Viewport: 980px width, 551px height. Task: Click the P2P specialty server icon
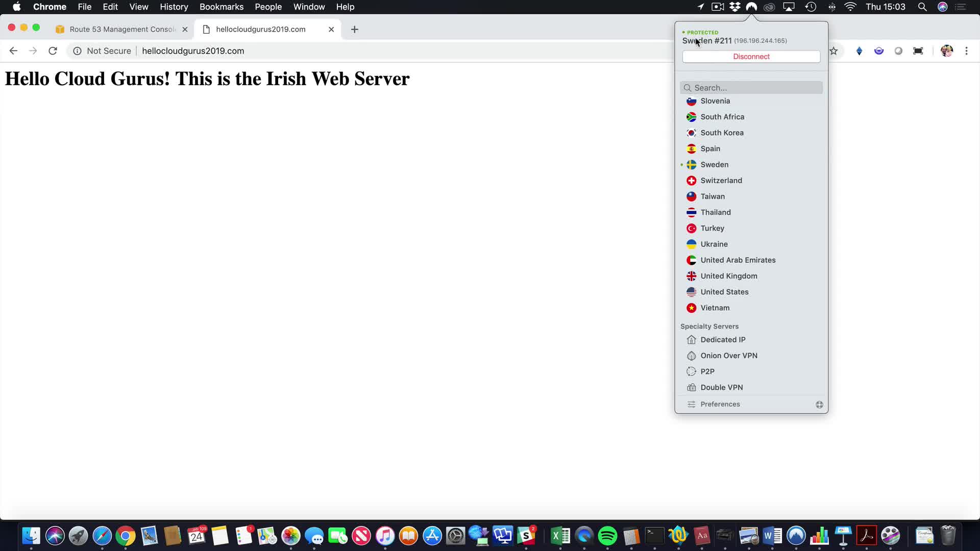[x=692, y=371]
